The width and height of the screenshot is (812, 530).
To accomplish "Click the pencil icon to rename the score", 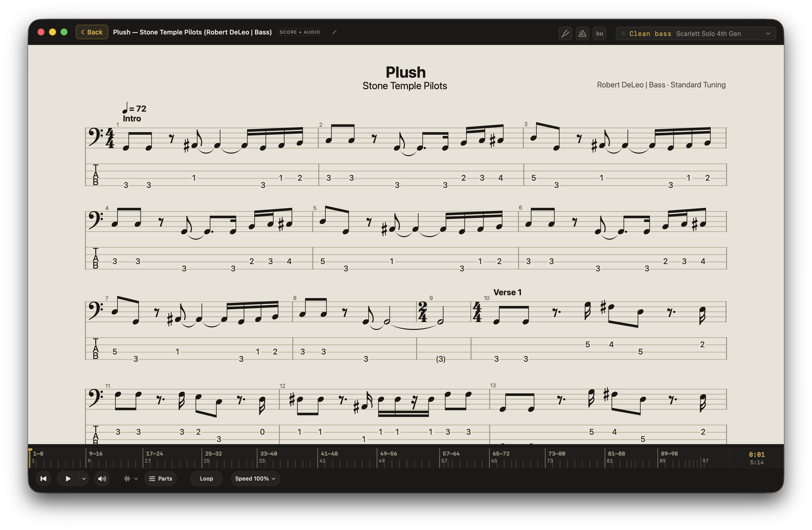I will (334, 32).
